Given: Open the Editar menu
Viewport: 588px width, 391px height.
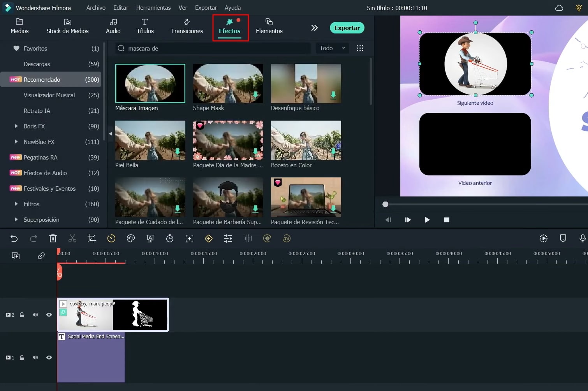Looking at the screenshot, I should (x=121, y=8).
